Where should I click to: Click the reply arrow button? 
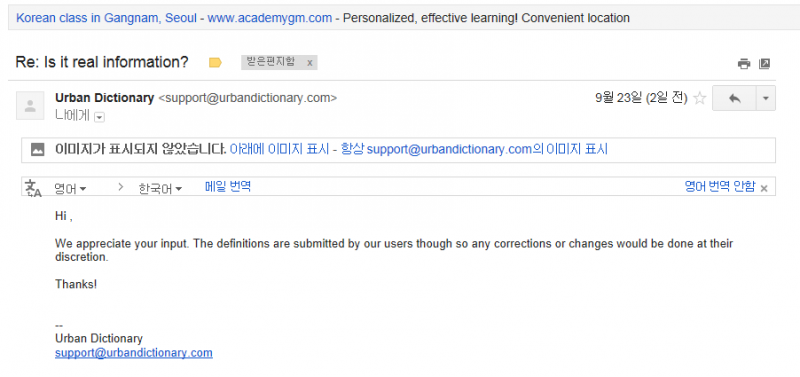pyautogui.click(x=734, y=98)
